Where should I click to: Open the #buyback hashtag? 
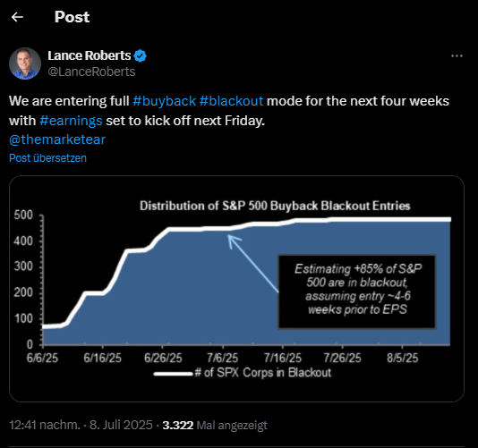tap(165, 101)
